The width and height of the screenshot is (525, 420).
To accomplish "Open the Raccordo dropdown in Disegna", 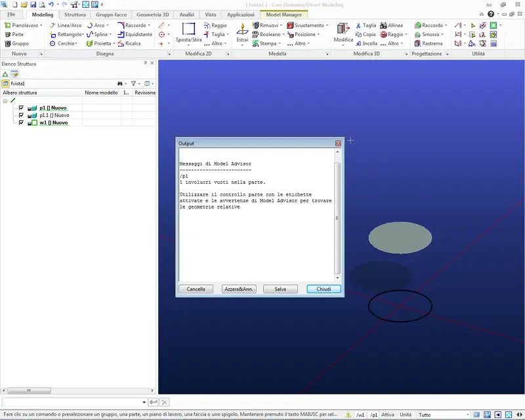I will pyautogui.click(x=149, y=25).
